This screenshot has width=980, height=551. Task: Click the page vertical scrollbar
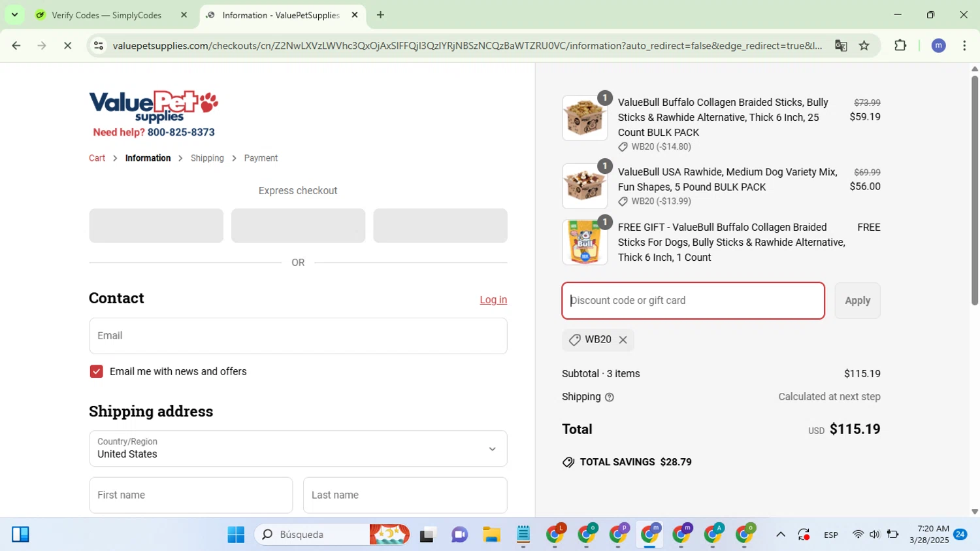pyautogui.click(x=974, y=190)
